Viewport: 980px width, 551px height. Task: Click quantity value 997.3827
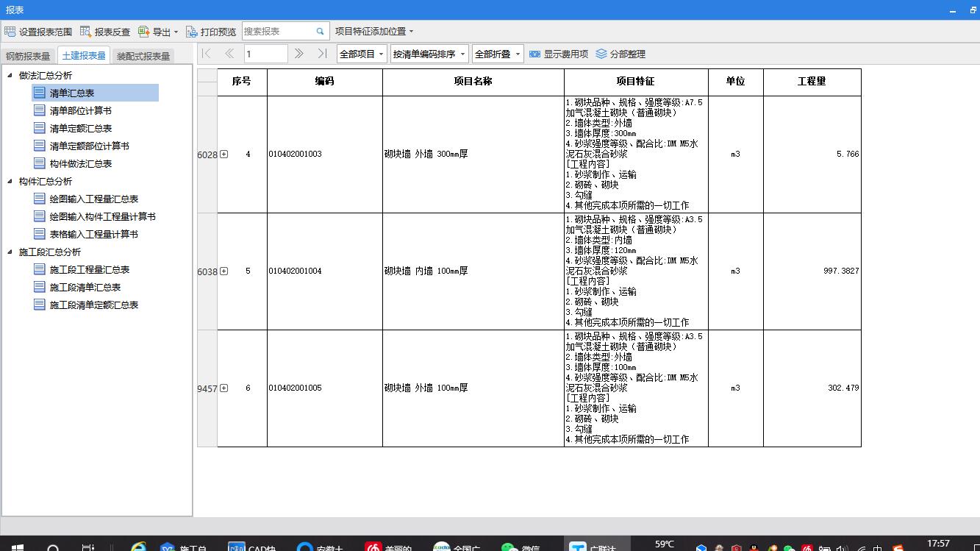tap(841, 271)
